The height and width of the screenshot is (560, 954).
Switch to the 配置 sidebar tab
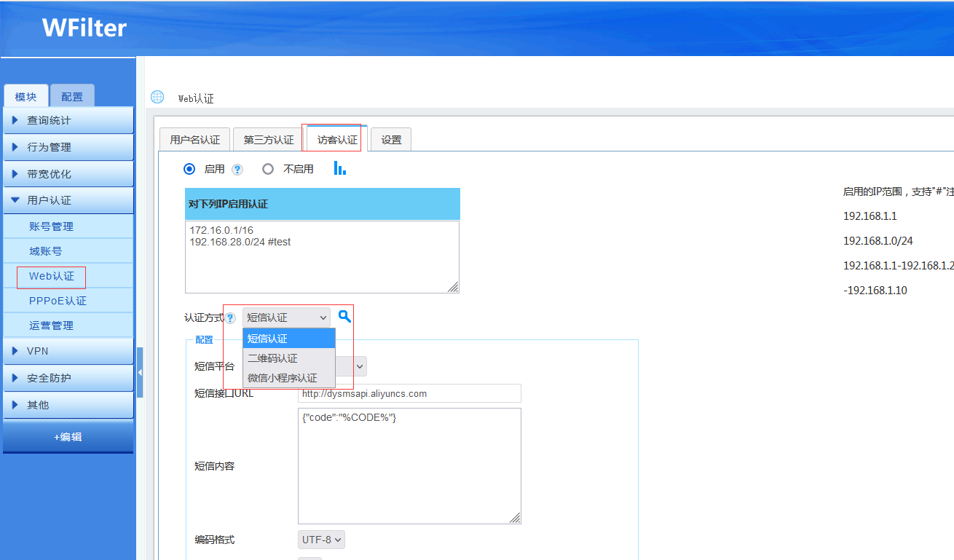click(72, 97)
